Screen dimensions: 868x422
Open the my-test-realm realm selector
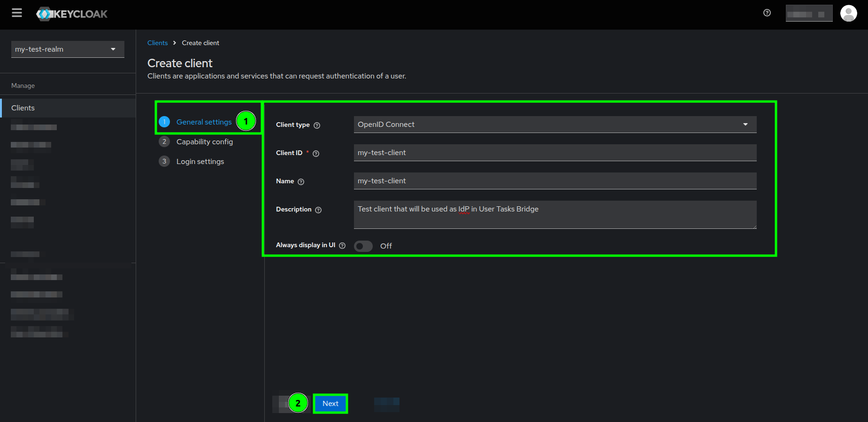[68, 49]
